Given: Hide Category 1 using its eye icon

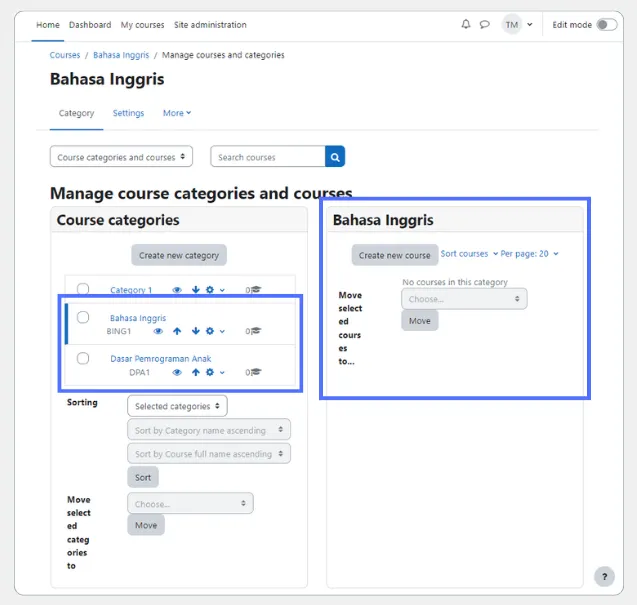Looking at the screenshot, I should (x=177, y=290).
